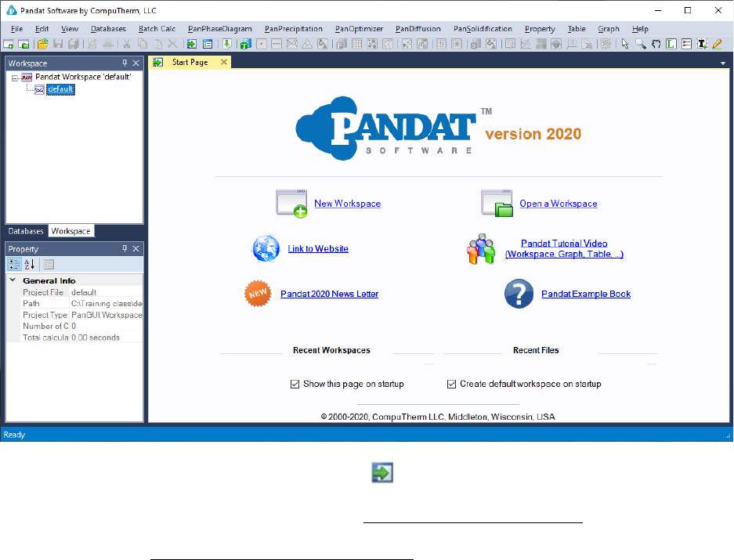The width and height of the screenshot is (734, 560).
Task: Select the hand Pan tool
Action: click(x=656, y=44)
